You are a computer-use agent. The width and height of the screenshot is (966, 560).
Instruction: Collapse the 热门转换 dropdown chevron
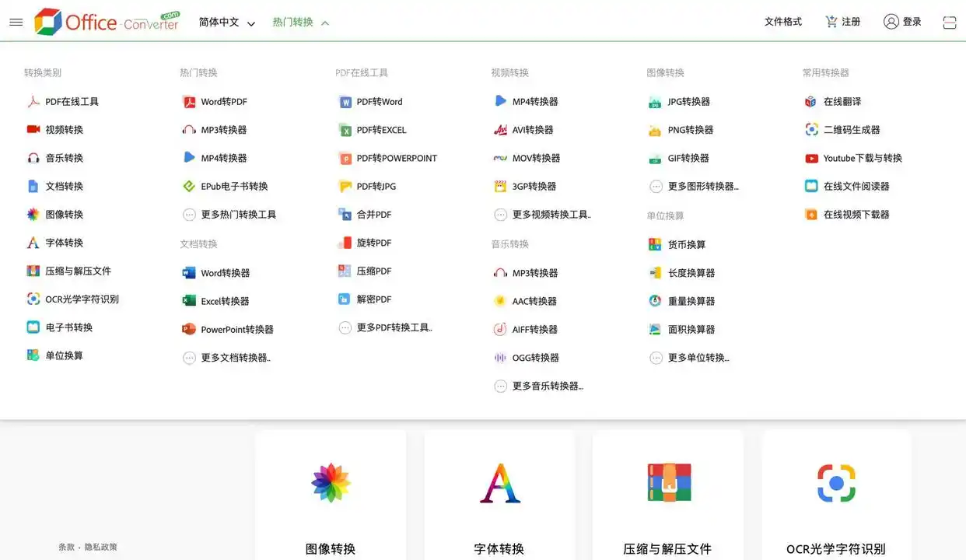tap(324, 22)
